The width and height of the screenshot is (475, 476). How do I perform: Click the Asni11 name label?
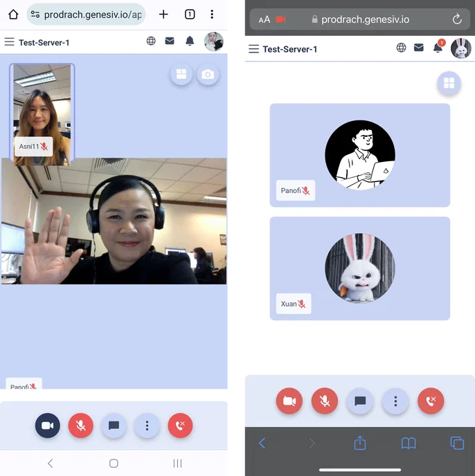(34, 147)
